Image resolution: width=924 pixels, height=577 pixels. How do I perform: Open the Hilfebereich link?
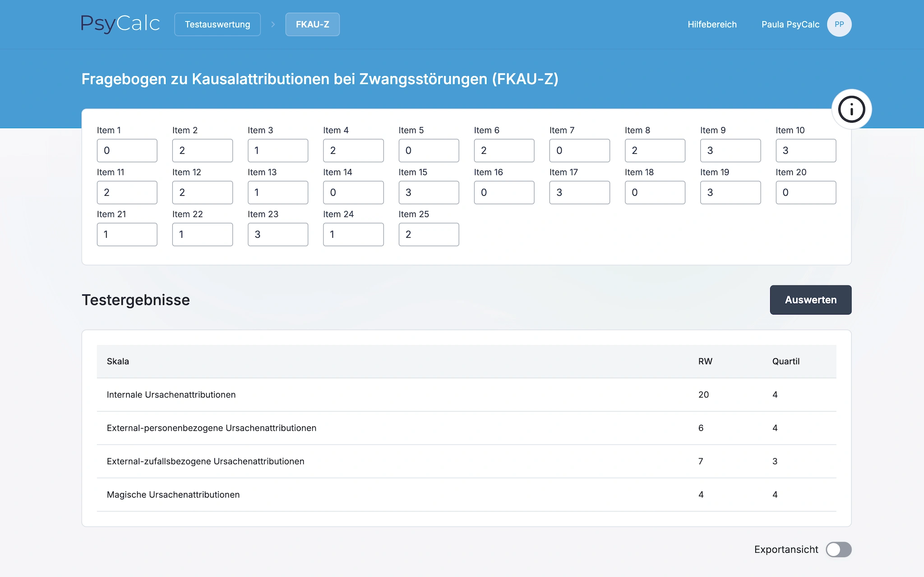point(712,24)
